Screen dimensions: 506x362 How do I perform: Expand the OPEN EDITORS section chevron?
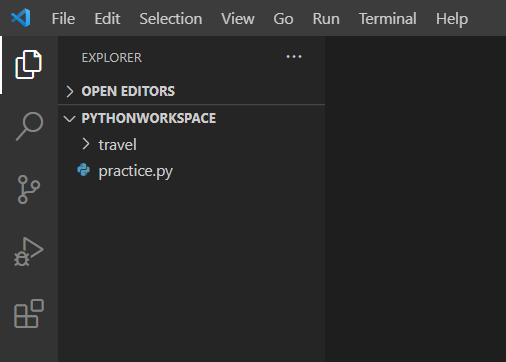coord(70,91)
